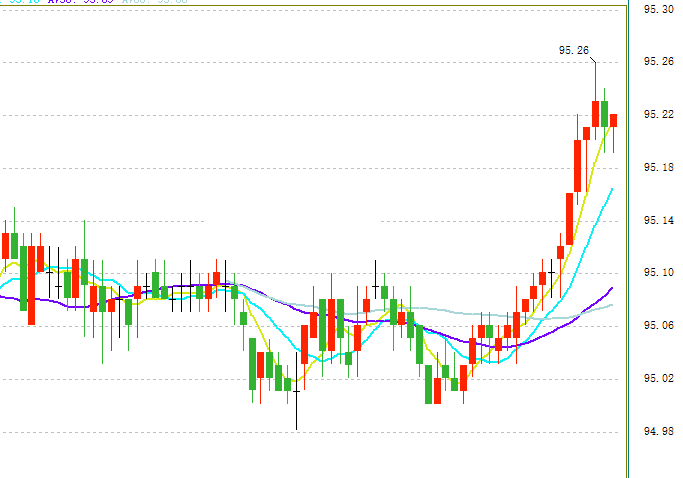Viewport: 683px width, 478px height.
Task: Click the 94.98 price axis label
Action: tap(657, 432)
